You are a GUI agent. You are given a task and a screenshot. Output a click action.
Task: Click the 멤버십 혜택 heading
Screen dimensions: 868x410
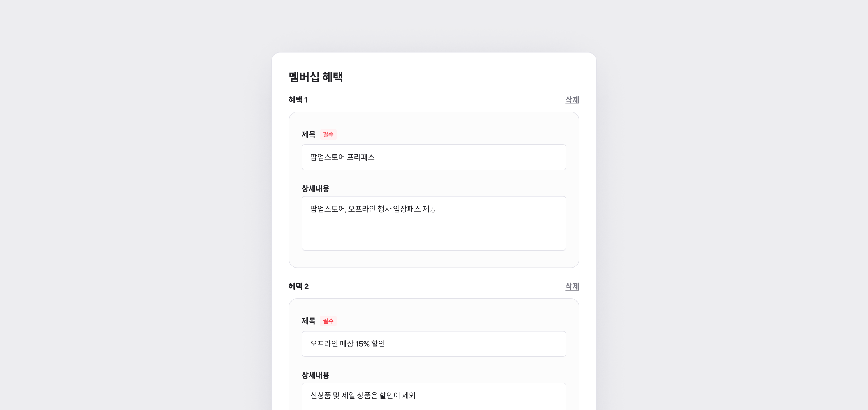[316, 77]
